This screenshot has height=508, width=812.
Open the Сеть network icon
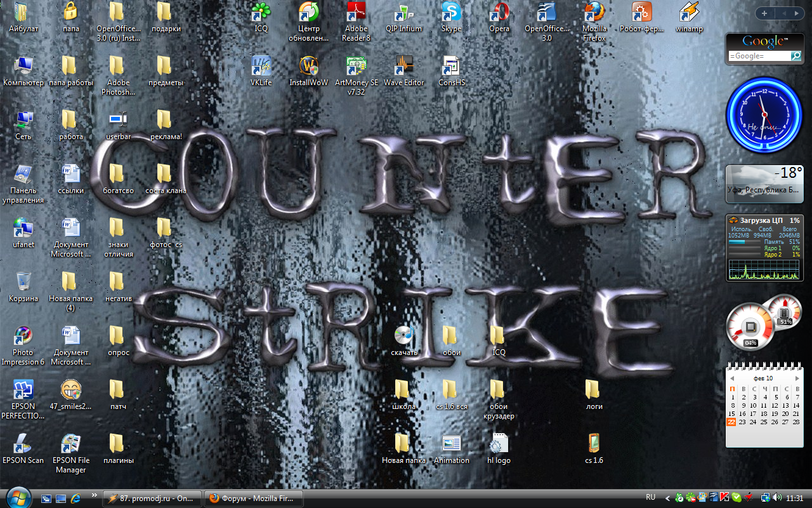(x=23, y=119)
